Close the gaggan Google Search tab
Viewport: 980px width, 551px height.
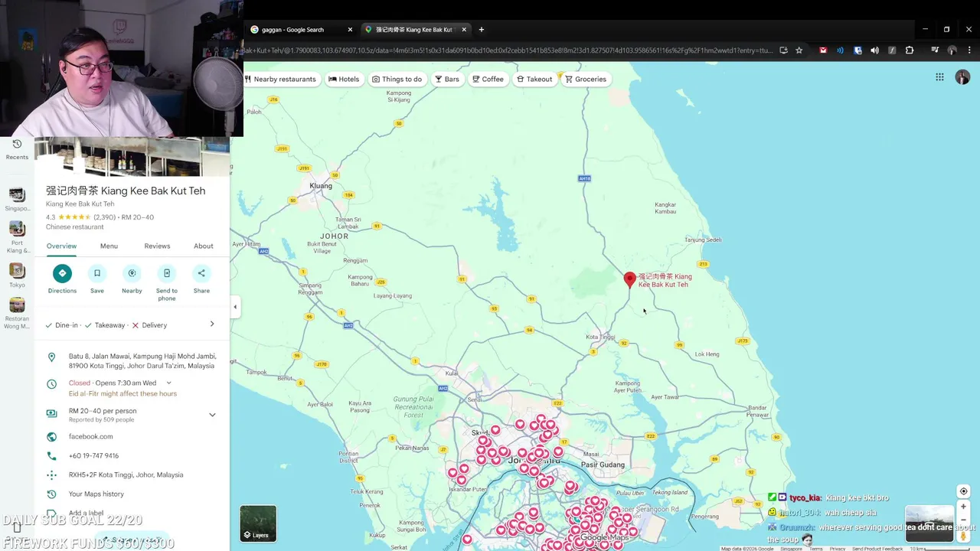pyautogui.click(x=350, y=29)
